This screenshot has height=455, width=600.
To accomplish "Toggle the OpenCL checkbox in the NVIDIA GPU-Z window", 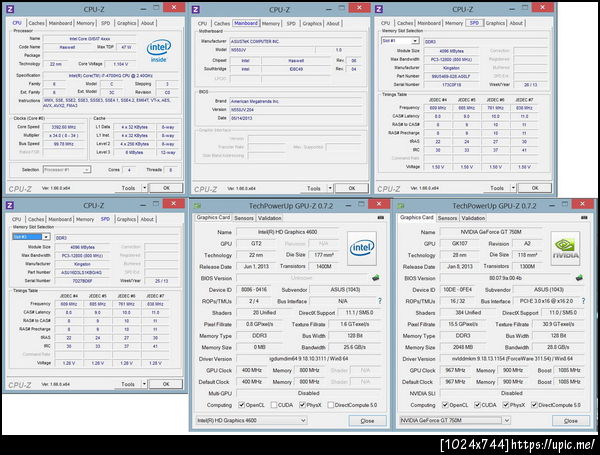I will [445, 405].
